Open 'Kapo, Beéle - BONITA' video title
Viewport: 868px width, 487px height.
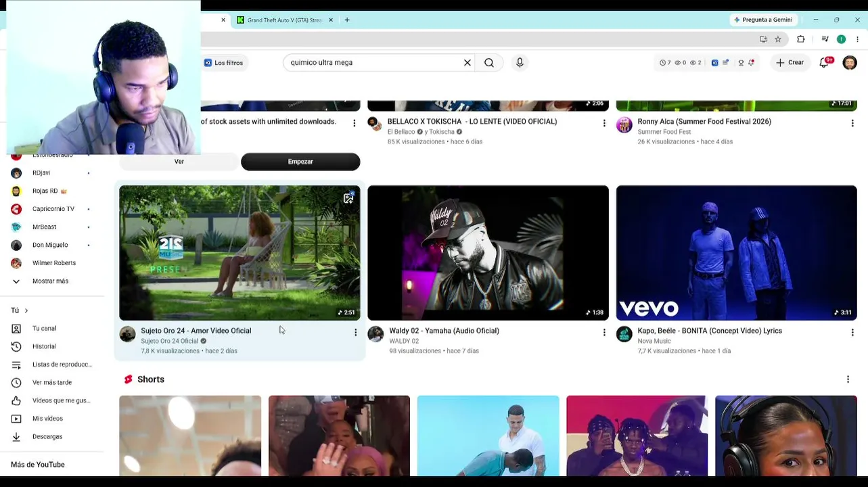(x=710, y=331)
